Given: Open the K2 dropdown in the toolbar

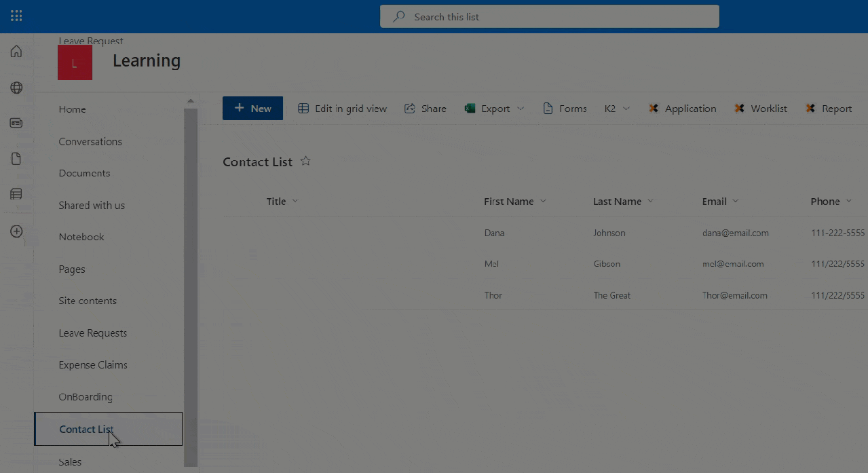Looking at the screenshot, I should 625,108.
